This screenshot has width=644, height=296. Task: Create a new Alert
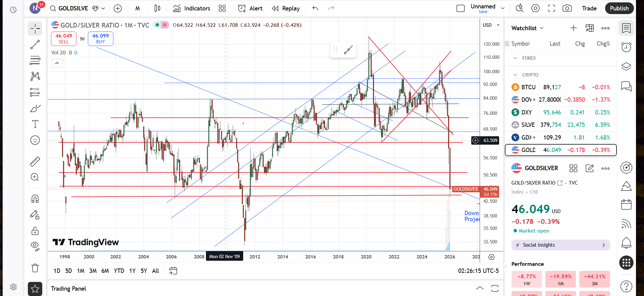click(250, 8)
